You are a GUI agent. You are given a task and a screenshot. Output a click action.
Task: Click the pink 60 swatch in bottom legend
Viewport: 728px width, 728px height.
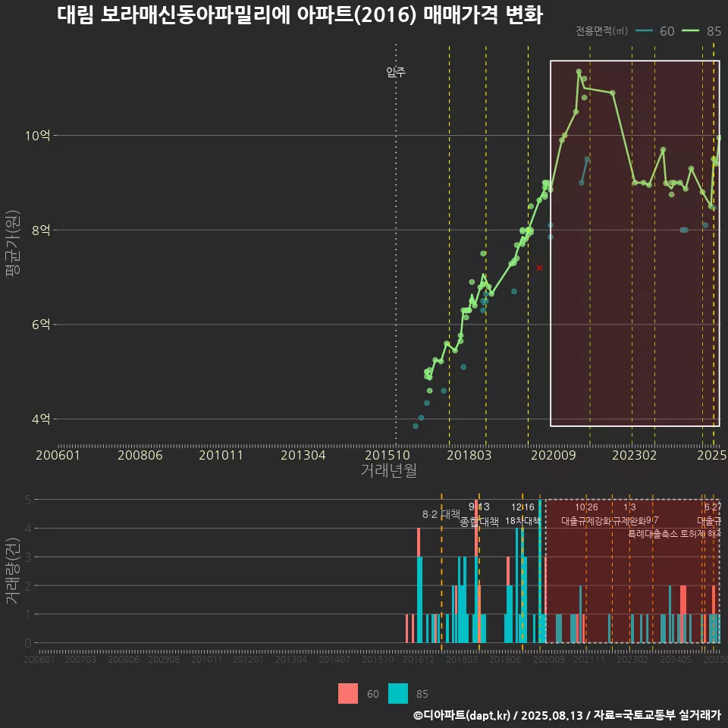point(348,694)
